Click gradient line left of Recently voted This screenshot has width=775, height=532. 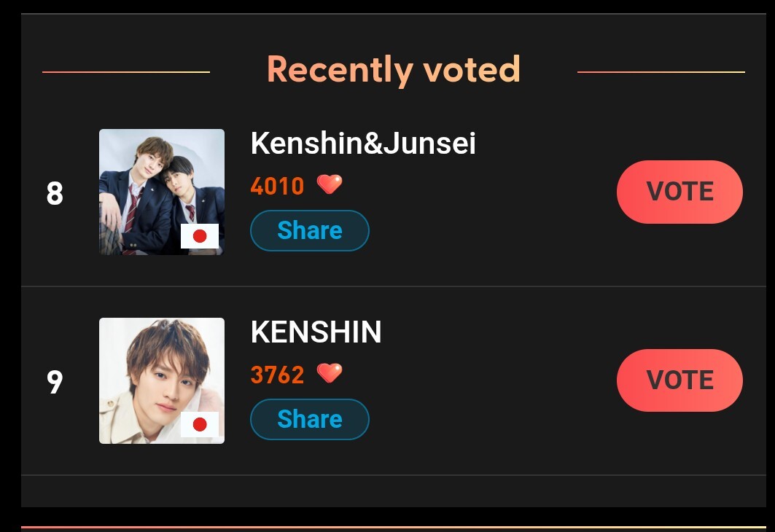[x=126, y=72]
